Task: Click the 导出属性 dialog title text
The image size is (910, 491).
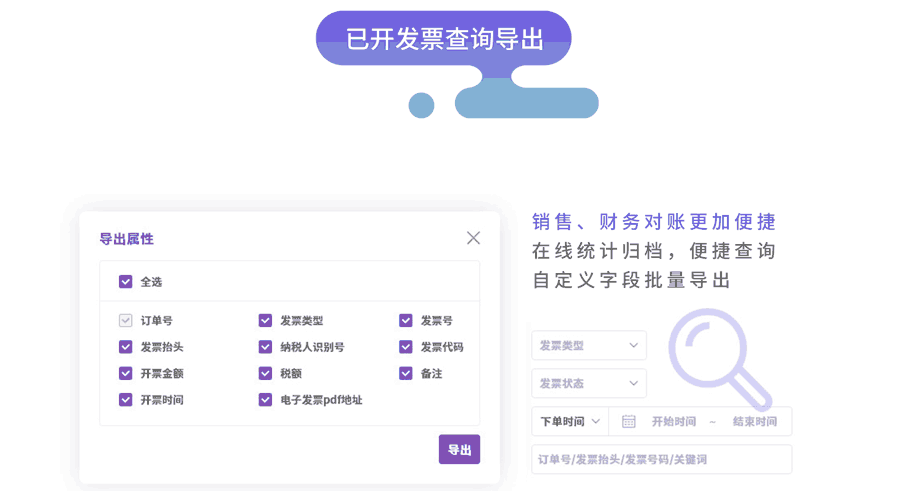Action: 127,239
